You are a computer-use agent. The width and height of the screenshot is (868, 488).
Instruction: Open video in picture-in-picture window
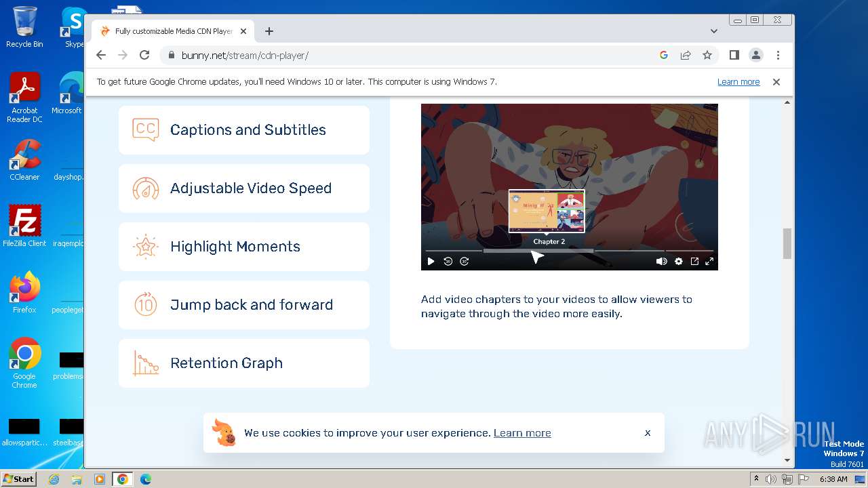coord(694,262)
